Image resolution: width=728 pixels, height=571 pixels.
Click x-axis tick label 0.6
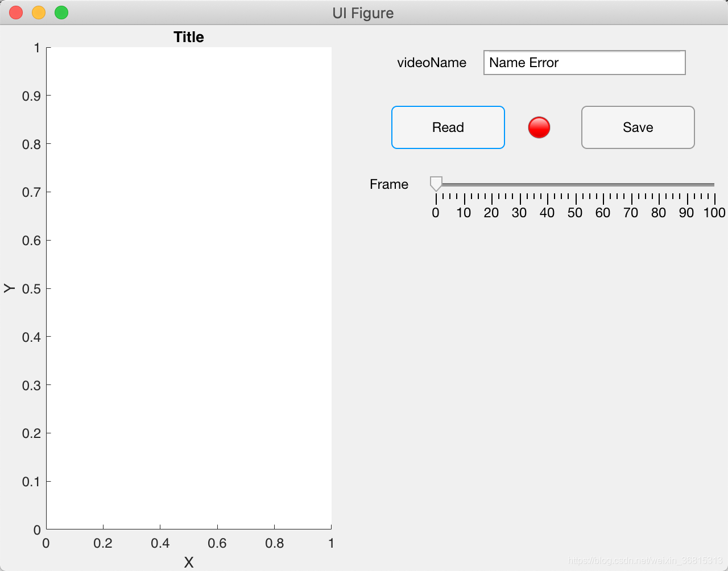tap(217, 543)
